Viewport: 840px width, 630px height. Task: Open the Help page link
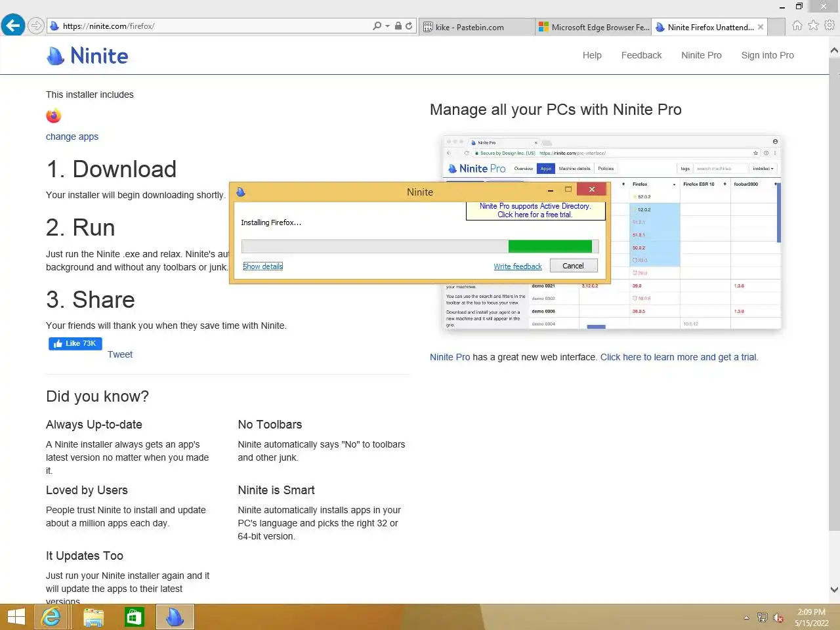(592, 55)
